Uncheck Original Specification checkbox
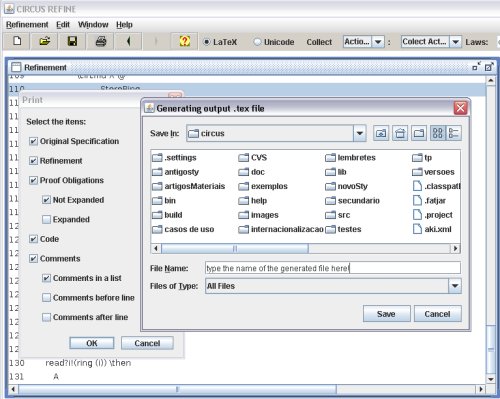The width and height of the screenshot is (500, 399). click(x=33, y=141)
